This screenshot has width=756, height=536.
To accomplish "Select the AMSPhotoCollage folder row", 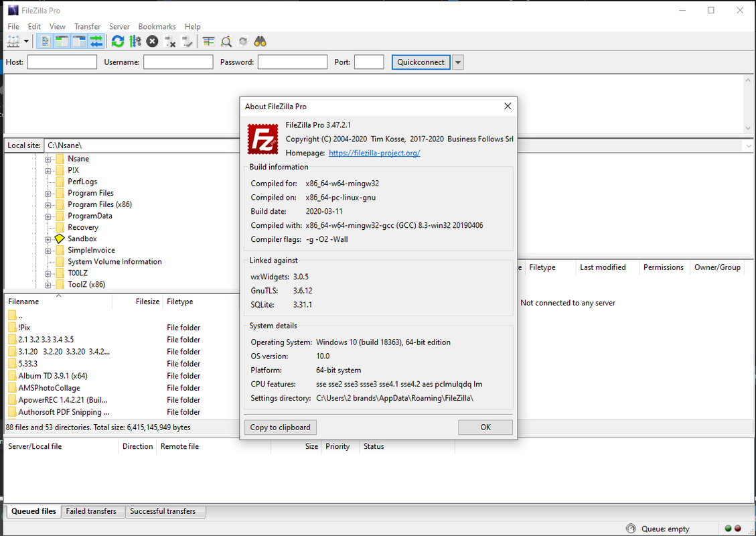I will [x=121, y=388].
